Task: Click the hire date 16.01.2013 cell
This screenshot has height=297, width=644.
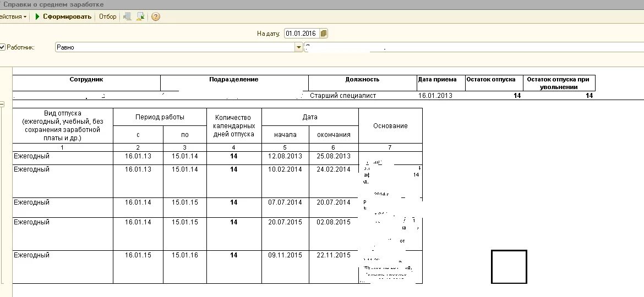Action: [x=441, y=96]
